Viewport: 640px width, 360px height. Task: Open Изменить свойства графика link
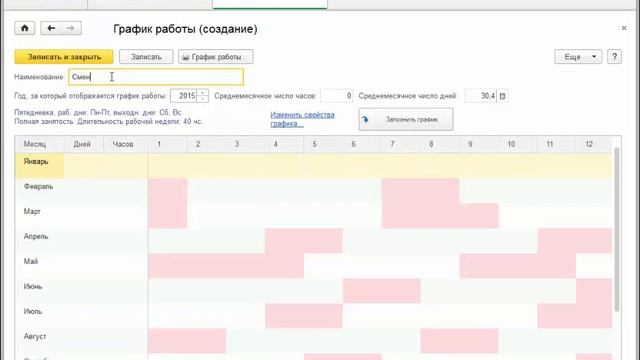(302, 119)
